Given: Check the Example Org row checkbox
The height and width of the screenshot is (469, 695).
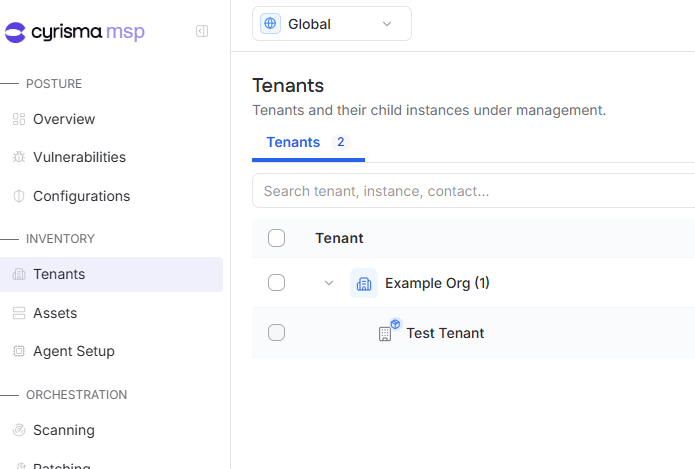Looking at the screenshot, I should pyautogui.click(x=276, y=282).
